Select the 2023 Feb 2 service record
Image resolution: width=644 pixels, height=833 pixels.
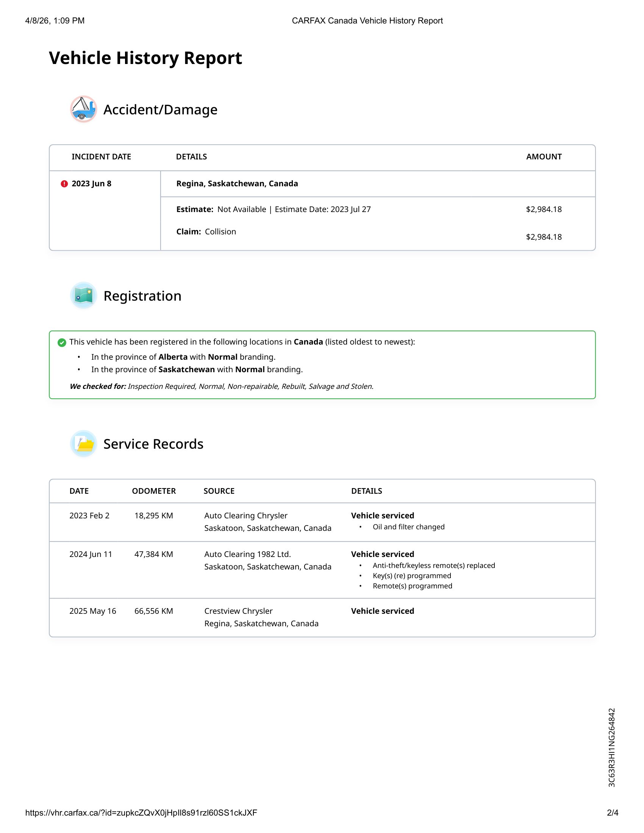[x=89, y=516]
